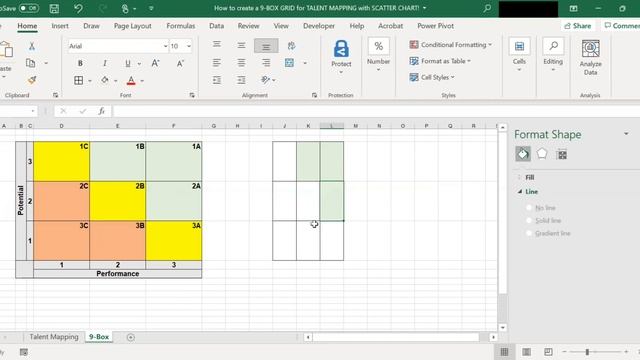The image size is (640, 360).
Task: Click the Comments button
Action: [x=622, y=26]
